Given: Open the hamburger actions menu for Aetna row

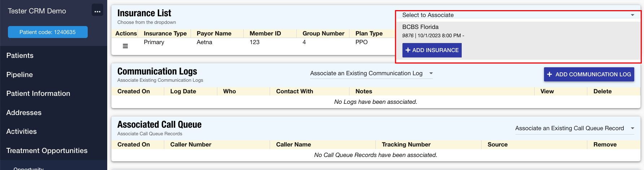Looking at the screenshot, I should [125, 46].
